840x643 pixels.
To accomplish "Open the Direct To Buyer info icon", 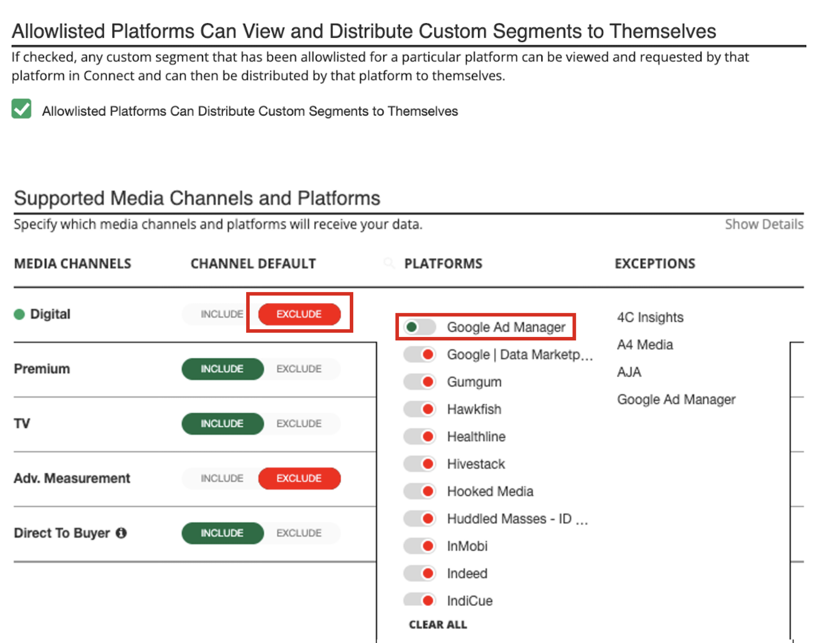I will point(122,533).
